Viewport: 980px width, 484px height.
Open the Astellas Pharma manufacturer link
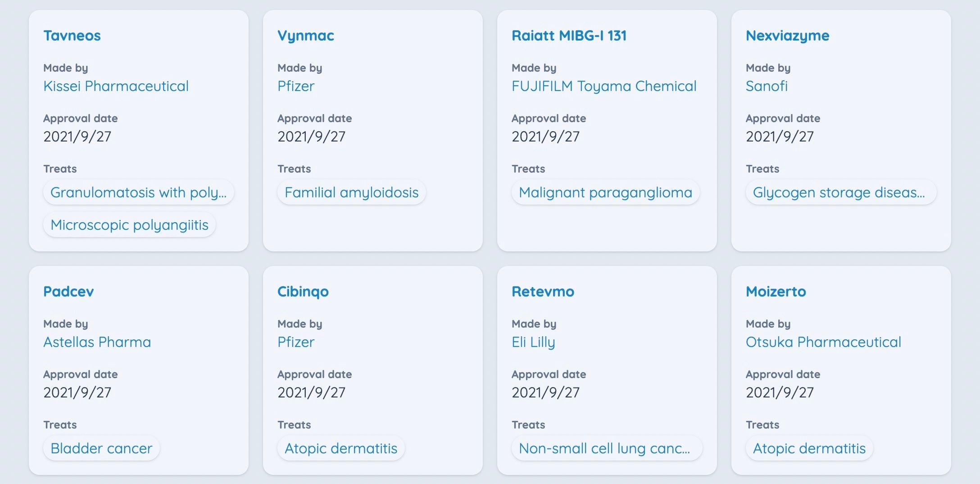97,342
